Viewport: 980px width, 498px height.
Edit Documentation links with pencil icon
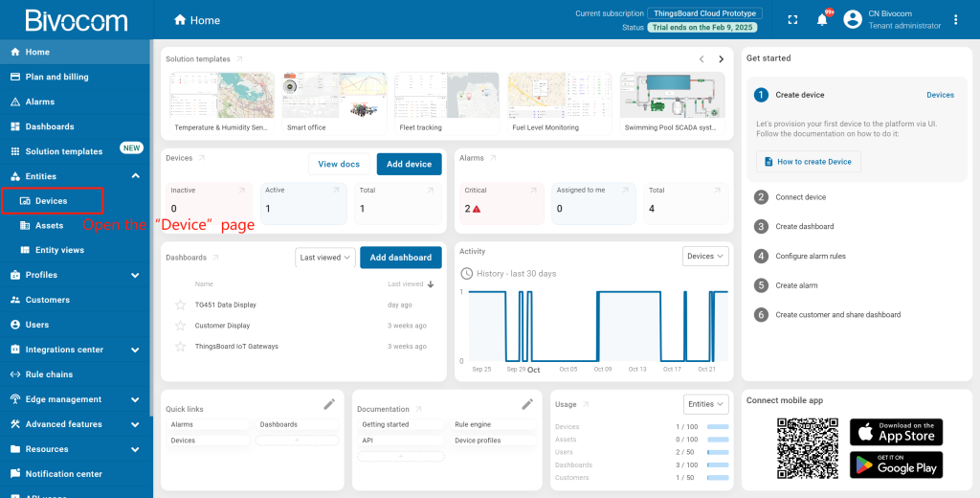coord(527,404)
